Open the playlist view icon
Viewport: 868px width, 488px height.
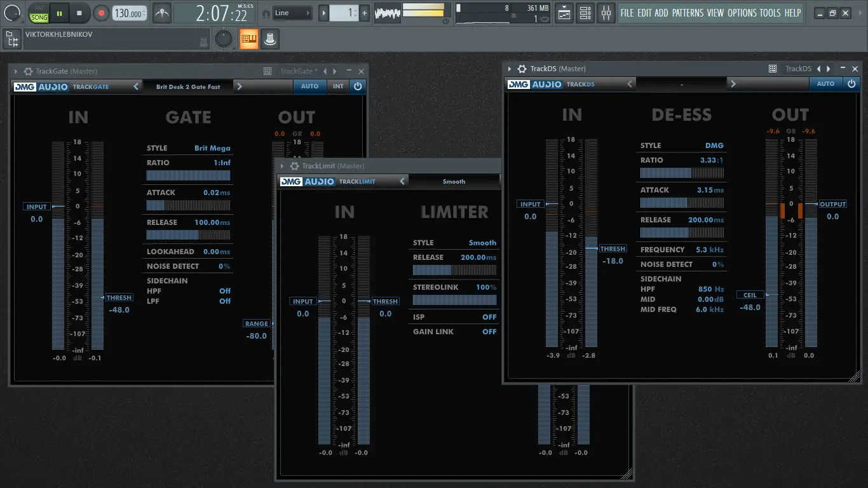(564, 13)
